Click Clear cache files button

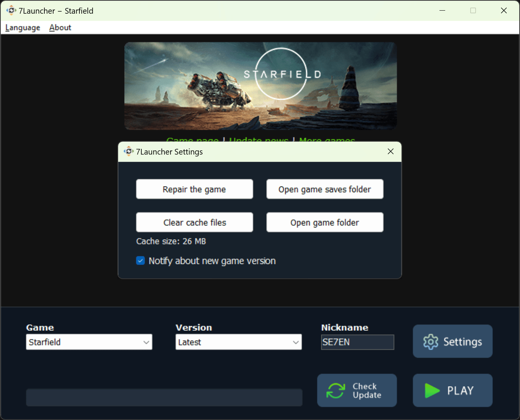[194, 222]
